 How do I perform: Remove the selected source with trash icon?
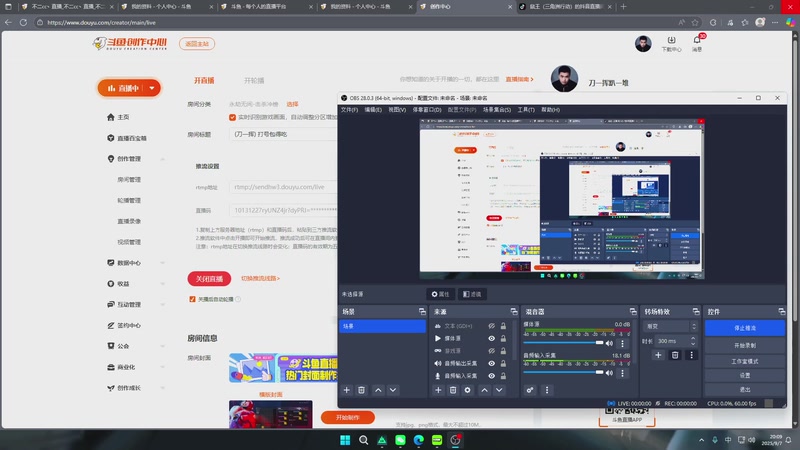tap(453, 390)
